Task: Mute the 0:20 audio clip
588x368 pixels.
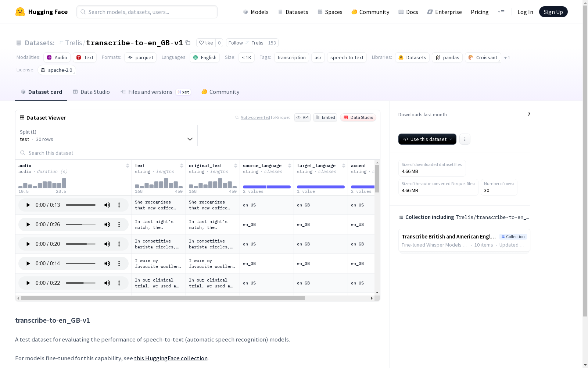Action: point(107,244)
